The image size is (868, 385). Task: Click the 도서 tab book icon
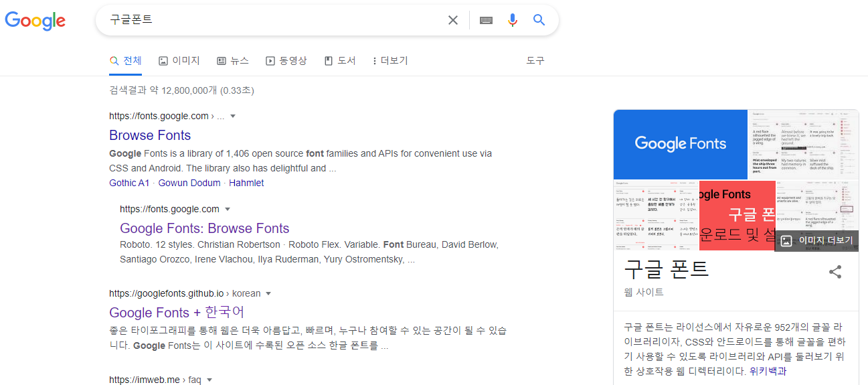329,61
